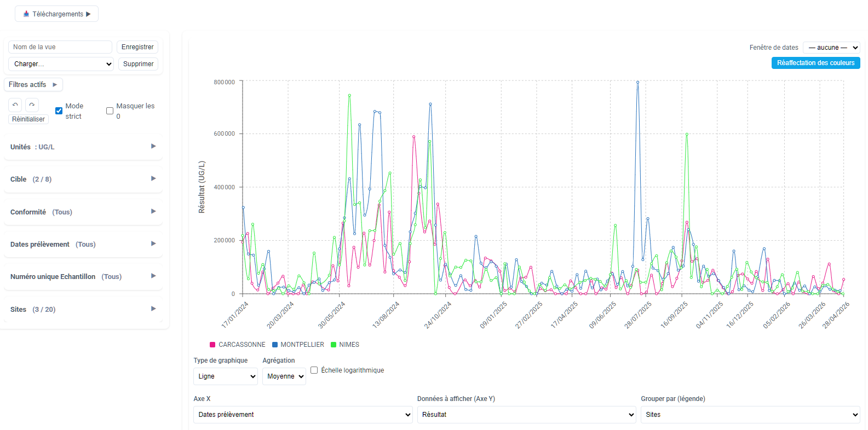Screen dimensions: 868x430
Task: Expand the Sites filter arrow
Action: coord(153,309)
